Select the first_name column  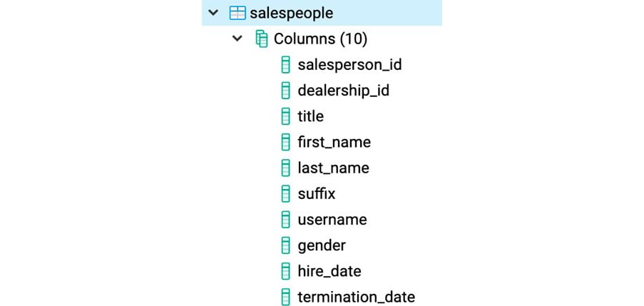click(334, 142)
